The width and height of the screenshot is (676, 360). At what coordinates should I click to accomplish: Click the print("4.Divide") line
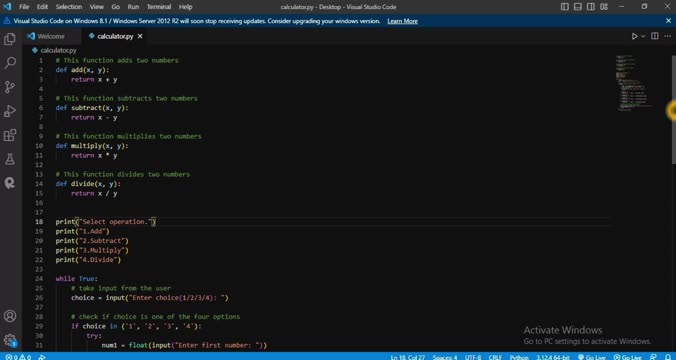point(88,260)
